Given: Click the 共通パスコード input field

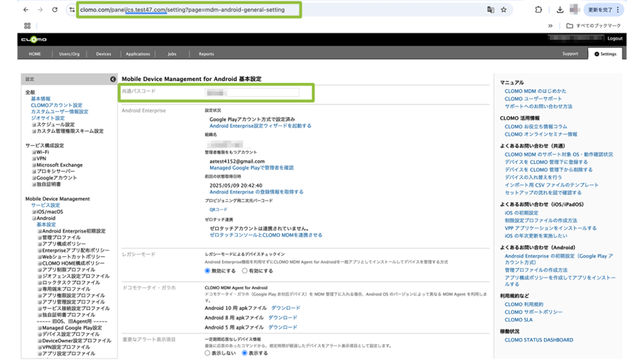Looking at the screenshot, I should [252, 93].
